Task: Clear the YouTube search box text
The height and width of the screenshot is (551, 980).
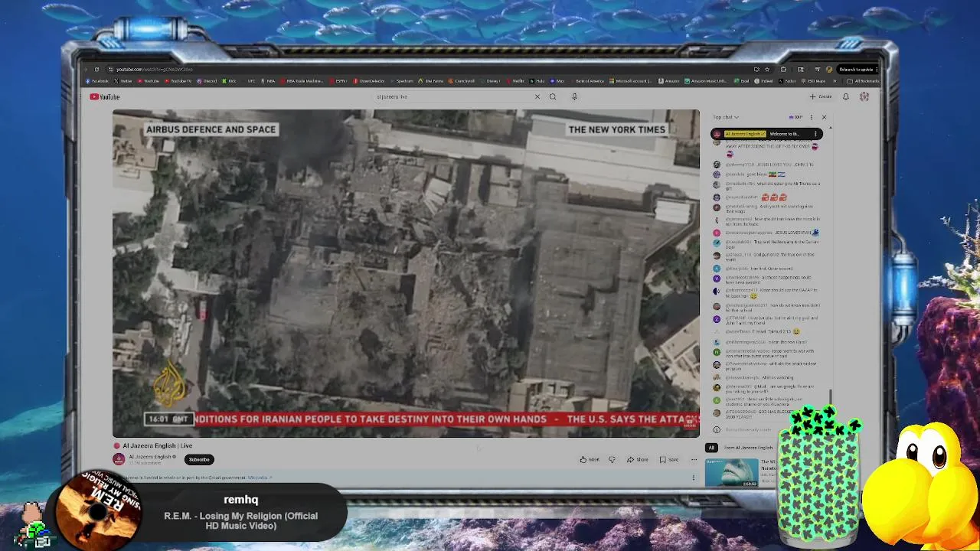Action: 537,96
